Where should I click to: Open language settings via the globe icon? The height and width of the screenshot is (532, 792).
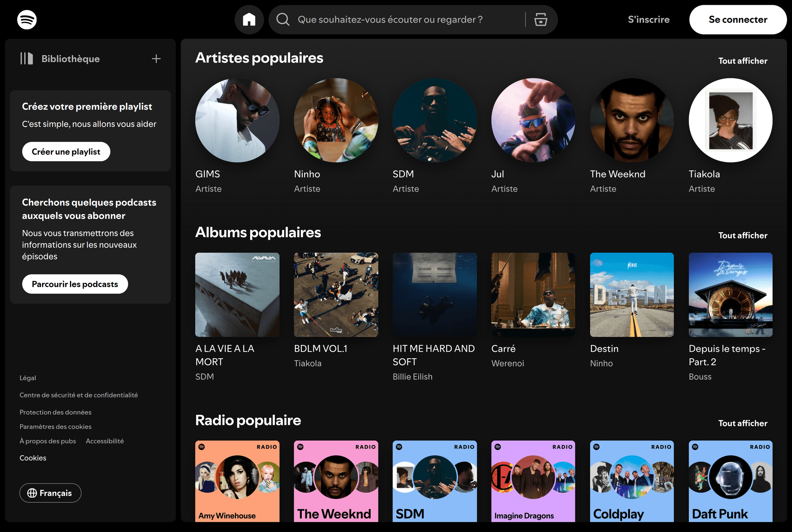click(32, 493)
